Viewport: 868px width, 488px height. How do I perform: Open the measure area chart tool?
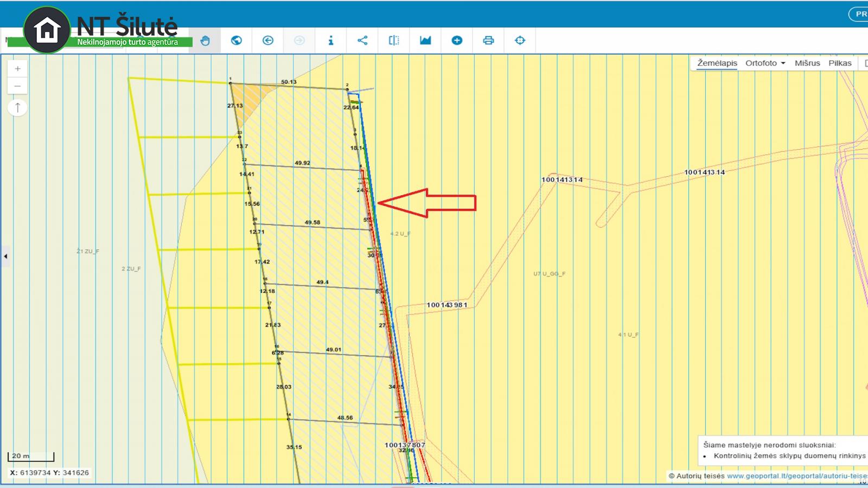[425, 41]
